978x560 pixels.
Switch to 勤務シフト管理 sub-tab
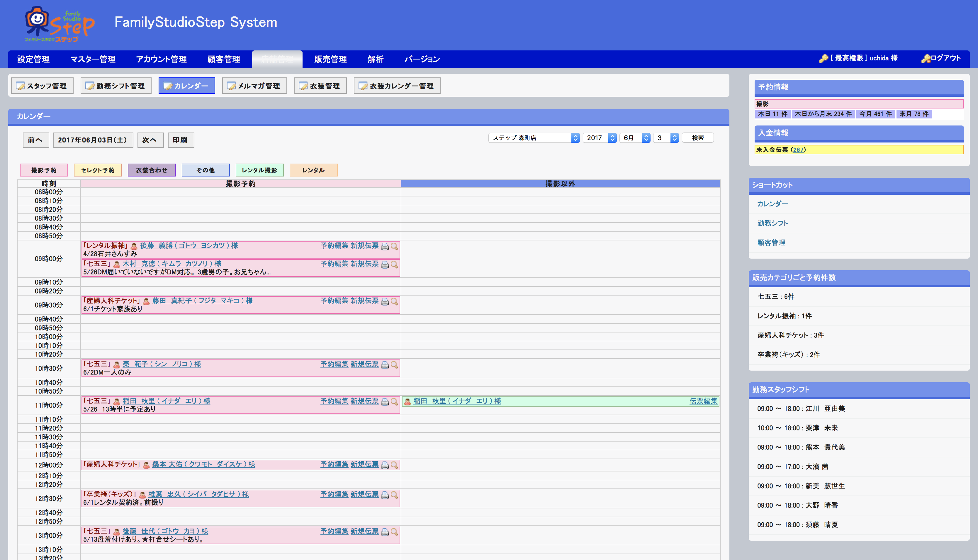point(116,86)
